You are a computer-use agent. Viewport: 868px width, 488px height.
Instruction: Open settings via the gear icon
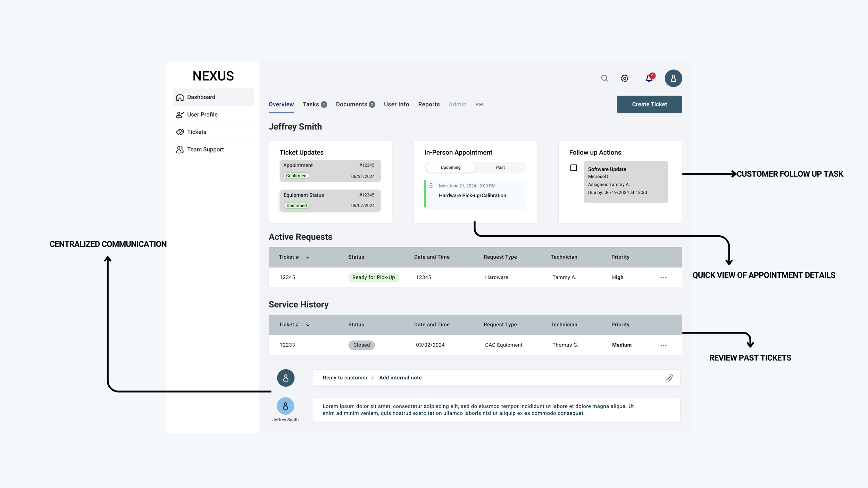[625, 78]
